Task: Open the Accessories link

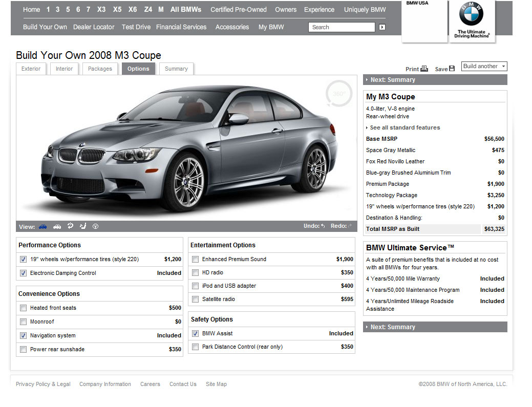Action: coord(232,27)
